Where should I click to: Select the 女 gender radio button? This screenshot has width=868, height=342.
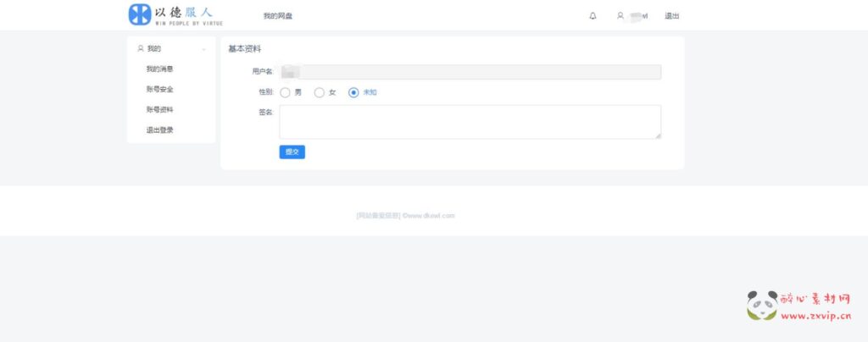click(x=320, y=92)
